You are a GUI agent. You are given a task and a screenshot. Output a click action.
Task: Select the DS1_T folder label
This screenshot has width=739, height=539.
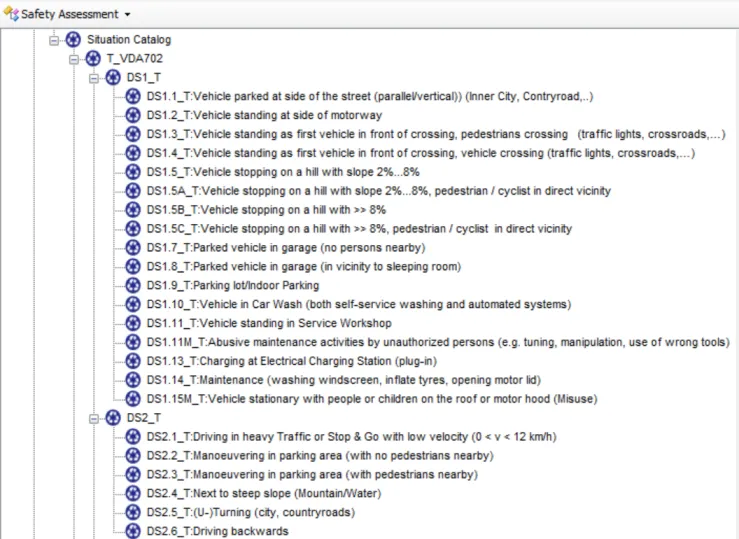click(x=143, y=77)
